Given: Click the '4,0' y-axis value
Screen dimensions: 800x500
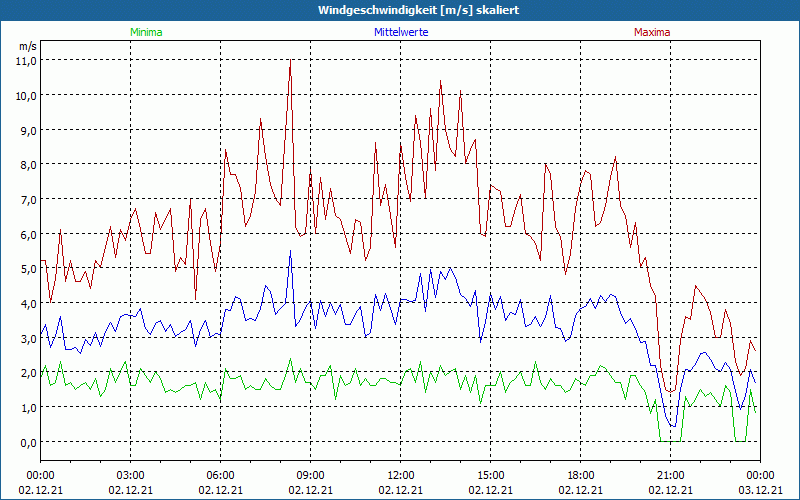Looking at the screenshot, I should click(x=30, y=304).
